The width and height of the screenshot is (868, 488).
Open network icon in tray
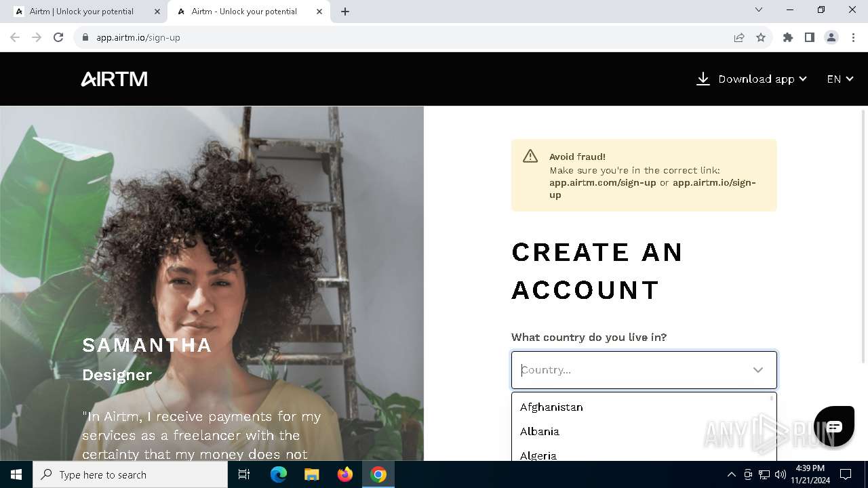click(x=764, y=474)
